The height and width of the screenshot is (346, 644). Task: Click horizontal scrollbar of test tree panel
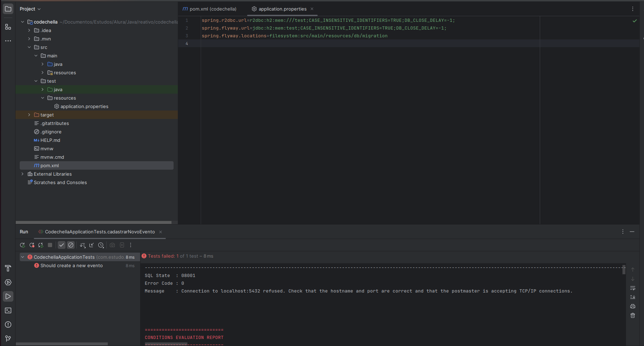click(62, 344)
